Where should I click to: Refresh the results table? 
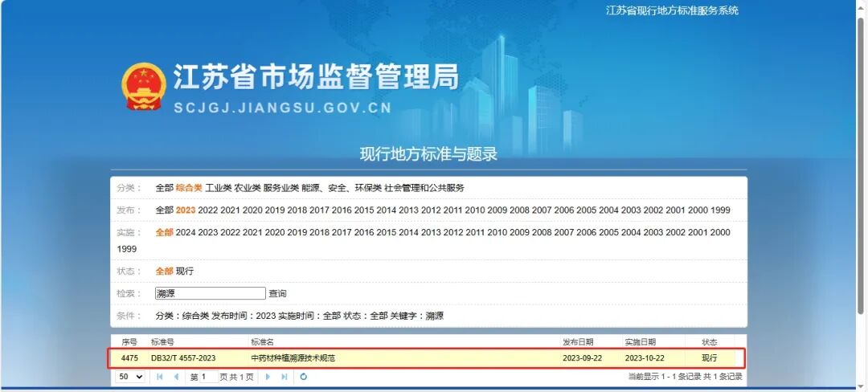pyautogui.click(x=303, y=377)
